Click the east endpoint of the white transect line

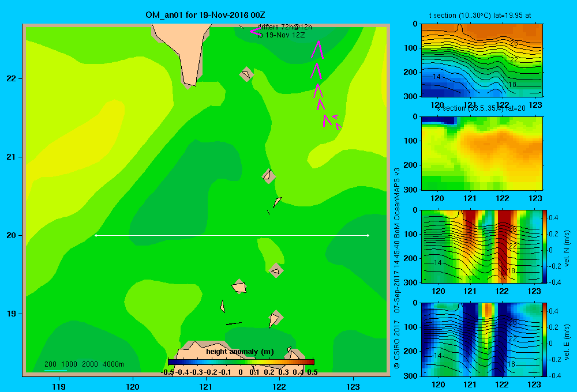(368, 235)
